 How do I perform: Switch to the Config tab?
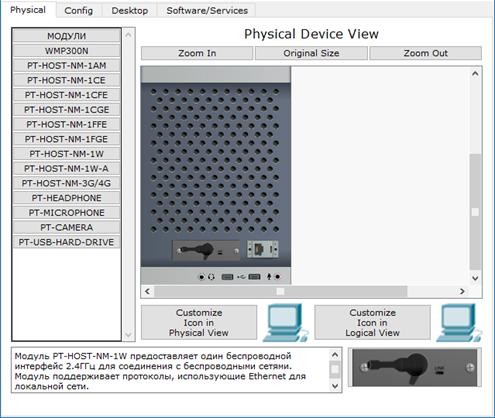[79, 11]
